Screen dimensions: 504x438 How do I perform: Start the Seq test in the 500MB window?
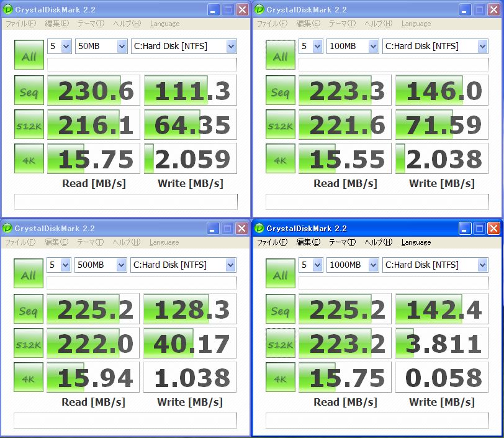click(29, 309)
